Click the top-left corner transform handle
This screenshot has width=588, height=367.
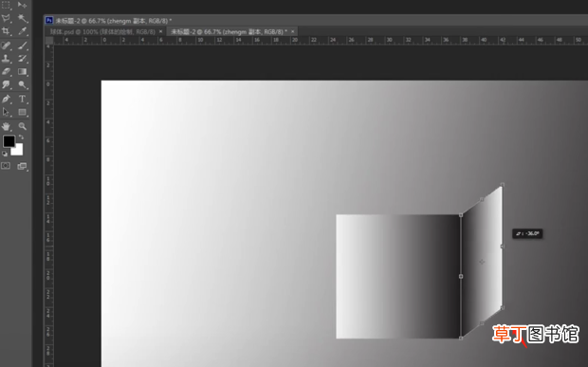(x=461, y=215)
